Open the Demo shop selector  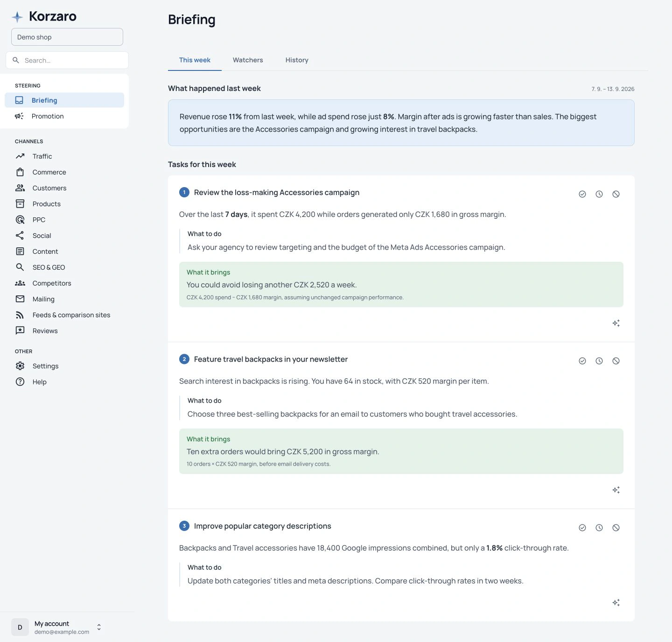click(67, 37)
